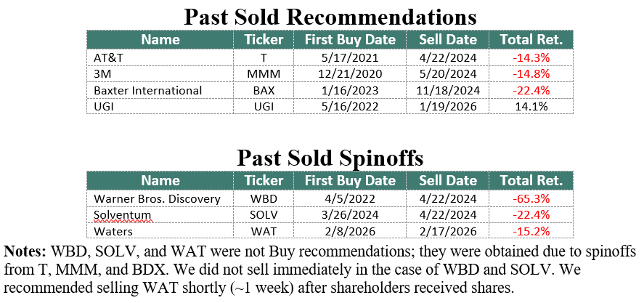The height and width of the screenshot is (303, 644).
Task: Click the Past Sold Spinoffs heading
Action: (330, 158)
